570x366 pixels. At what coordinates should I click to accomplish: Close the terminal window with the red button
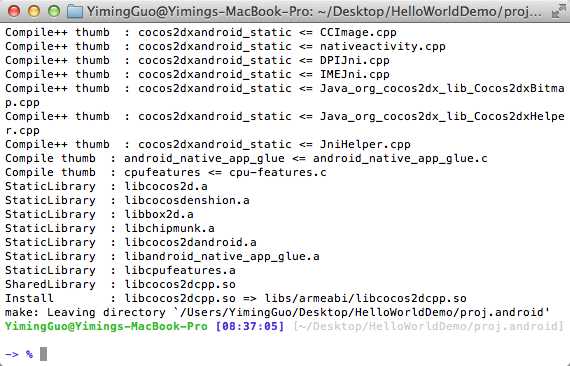14,11
